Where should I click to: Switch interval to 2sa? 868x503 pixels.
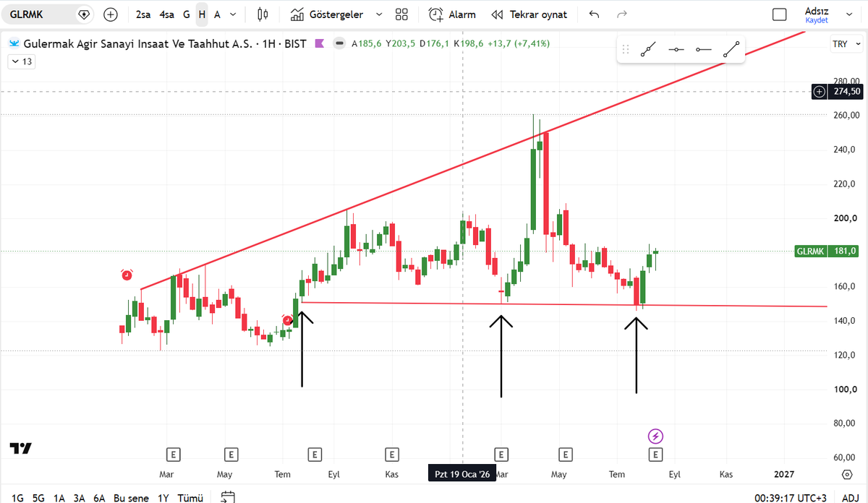point(143,14)
